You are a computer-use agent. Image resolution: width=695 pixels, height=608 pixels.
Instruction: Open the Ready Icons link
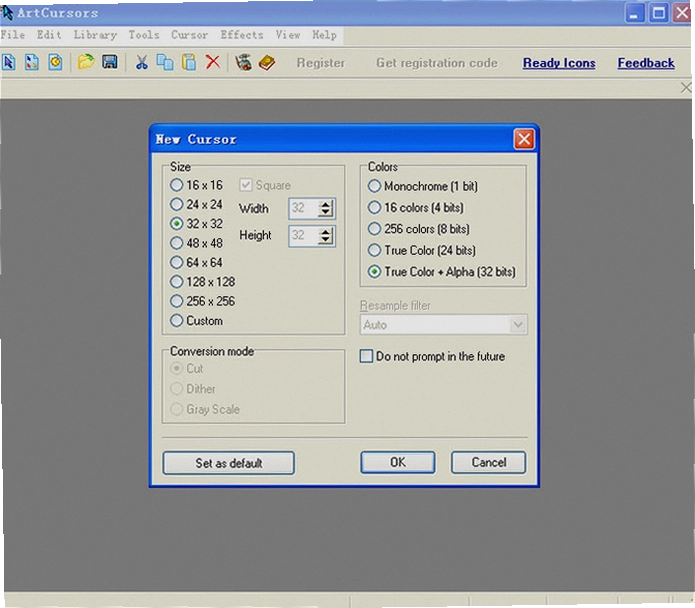[559, 63]
